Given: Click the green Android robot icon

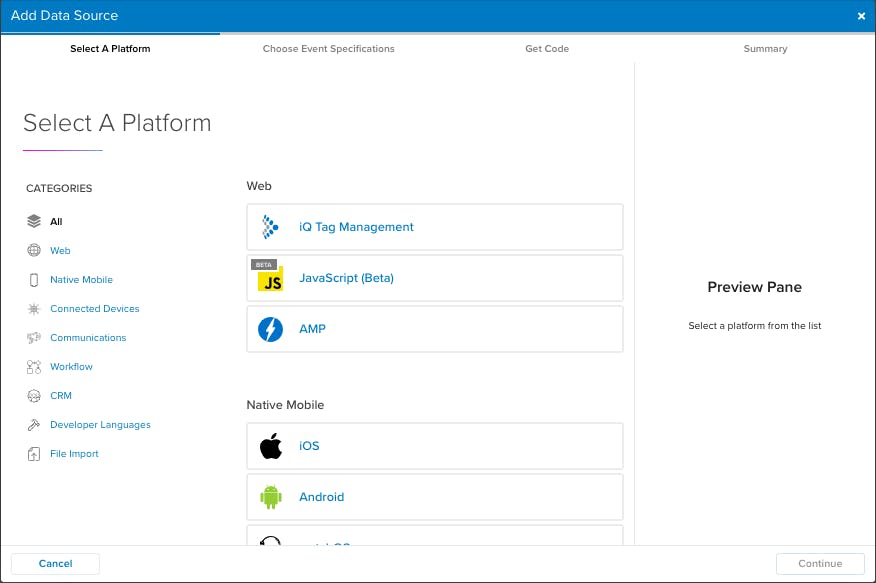Looking at the screenshot, I should pos(270,497).
